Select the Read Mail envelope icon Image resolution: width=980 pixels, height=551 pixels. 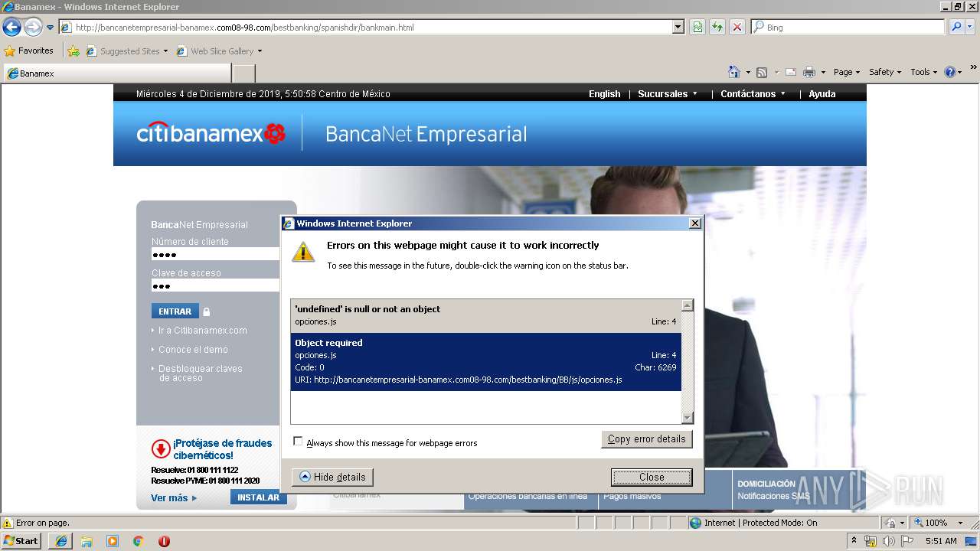point(790,72)
